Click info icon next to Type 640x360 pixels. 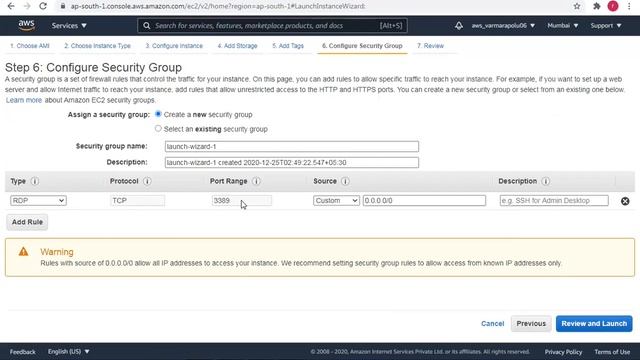[35, 181]
